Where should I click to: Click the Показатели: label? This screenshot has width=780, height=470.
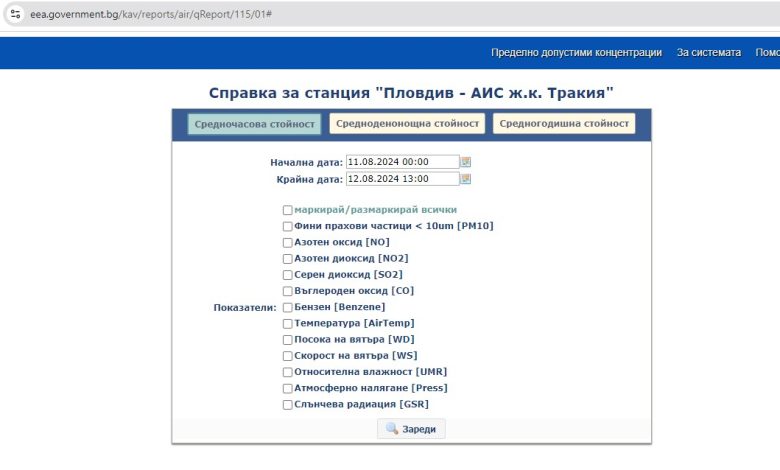click(245, 308)
